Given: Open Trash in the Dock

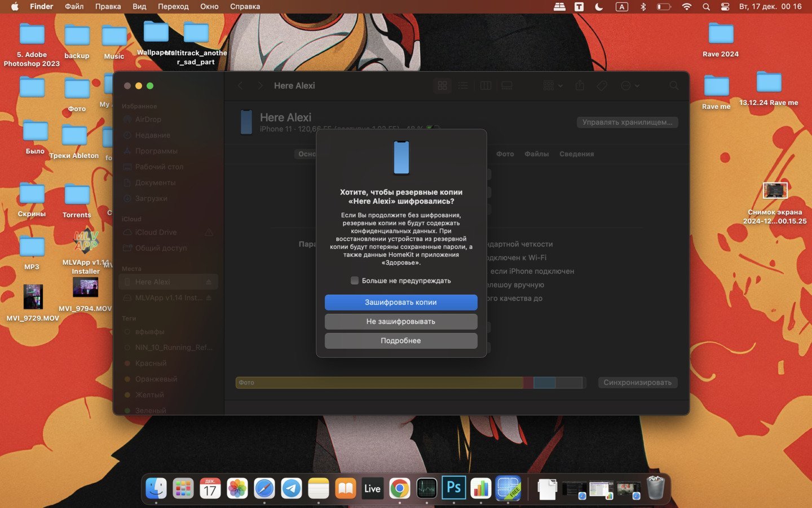Looking at the screenshot, I should pyautogui.click(x=656, y=489).
